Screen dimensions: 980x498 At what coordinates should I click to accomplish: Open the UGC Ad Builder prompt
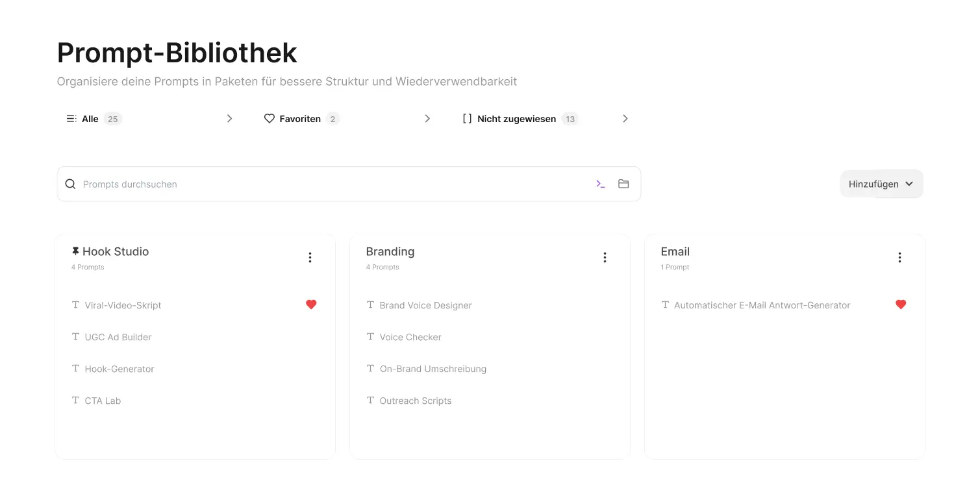click(x=118, y=336)
